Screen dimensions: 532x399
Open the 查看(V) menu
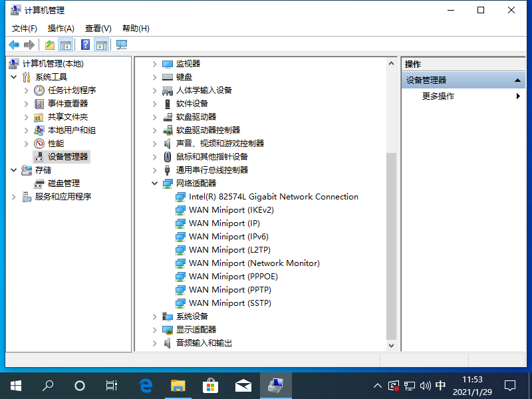[98, 29]
